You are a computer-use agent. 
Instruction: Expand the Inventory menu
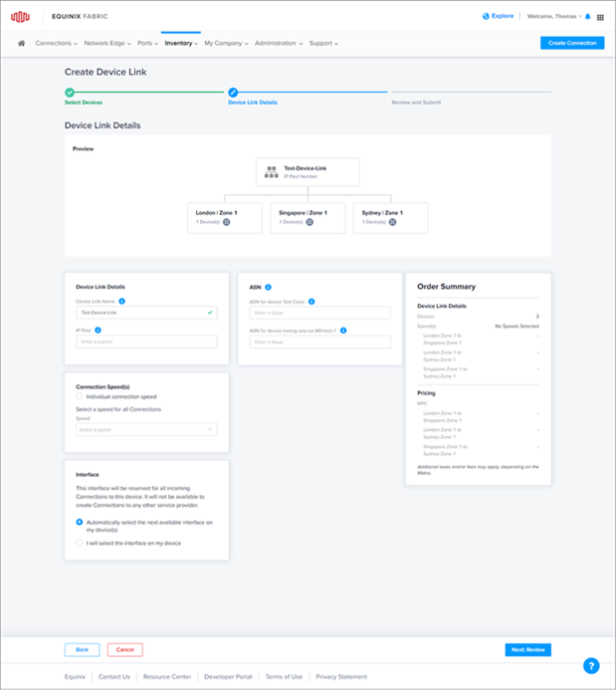coord(181,43)
